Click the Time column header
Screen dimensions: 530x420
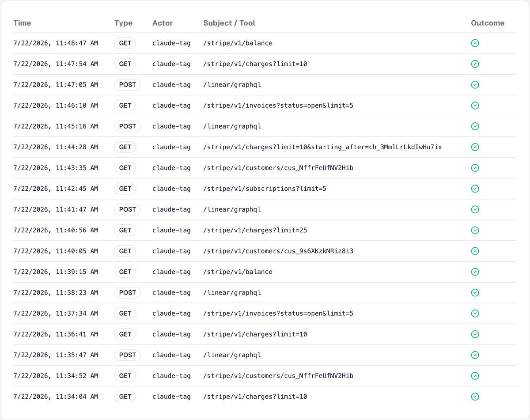22,23
